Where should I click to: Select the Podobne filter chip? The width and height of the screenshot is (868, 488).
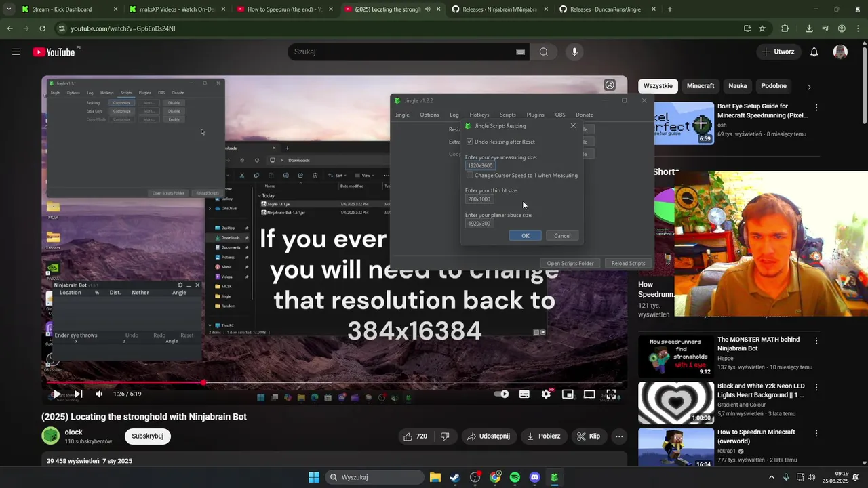[774, 86]
